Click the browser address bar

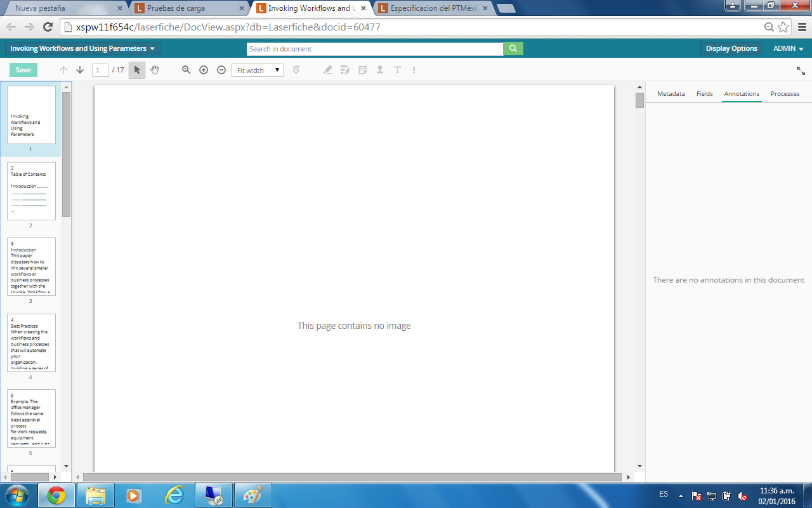coord(412,27)
